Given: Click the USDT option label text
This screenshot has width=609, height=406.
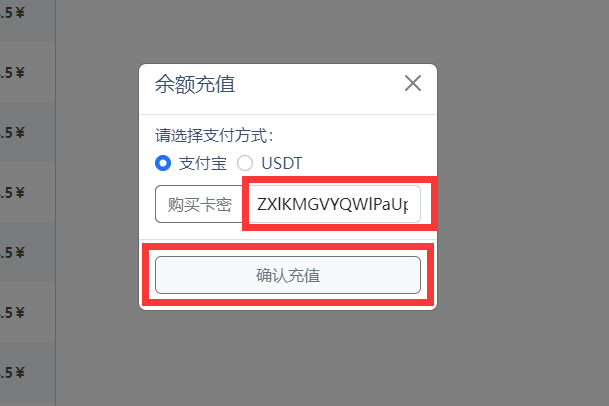Looking at the screenshot, I should point(282,163).
